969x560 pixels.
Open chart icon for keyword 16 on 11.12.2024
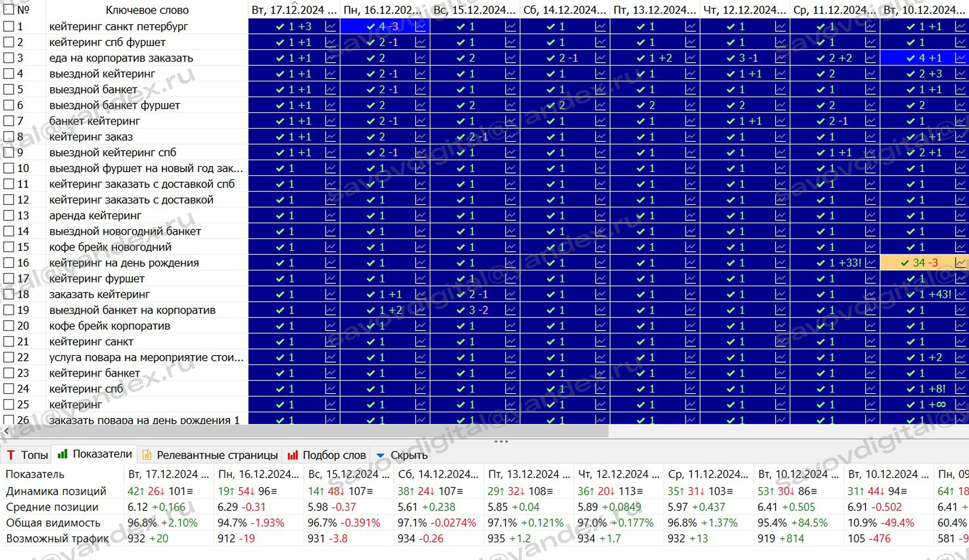[870, 263]
